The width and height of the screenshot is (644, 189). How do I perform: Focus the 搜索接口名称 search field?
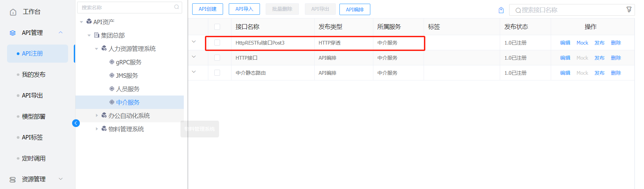tap(572, 10)
